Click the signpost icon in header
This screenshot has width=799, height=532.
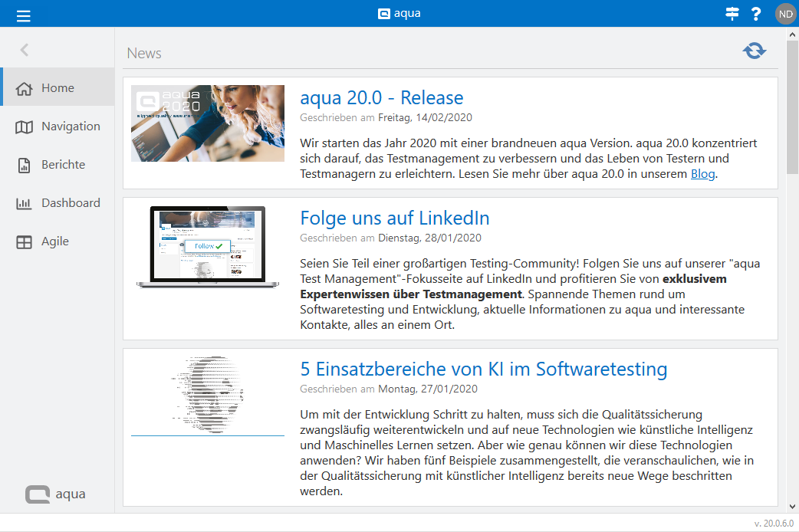(732, 13)
